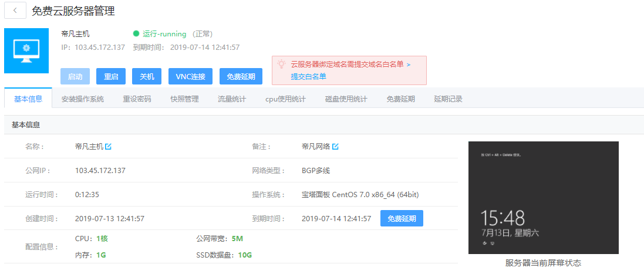Click the 免费云服务器管理 page title

tap(73, 11)
